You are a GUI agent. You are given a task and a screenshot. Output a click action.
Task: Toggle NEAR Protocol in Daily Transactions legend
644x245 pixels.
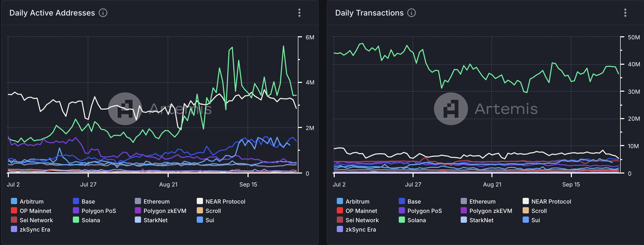(547, 201)
